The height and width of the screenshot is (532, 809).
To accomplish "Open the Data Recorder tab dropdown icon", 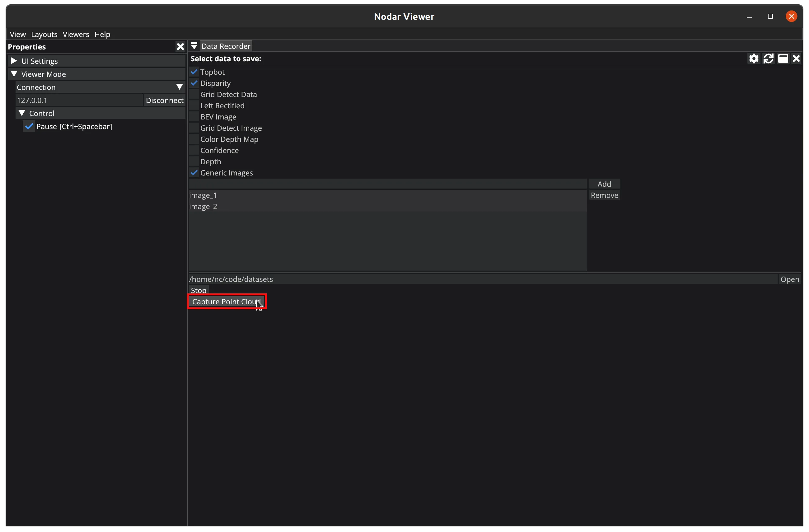I will (x=194, y=46).
